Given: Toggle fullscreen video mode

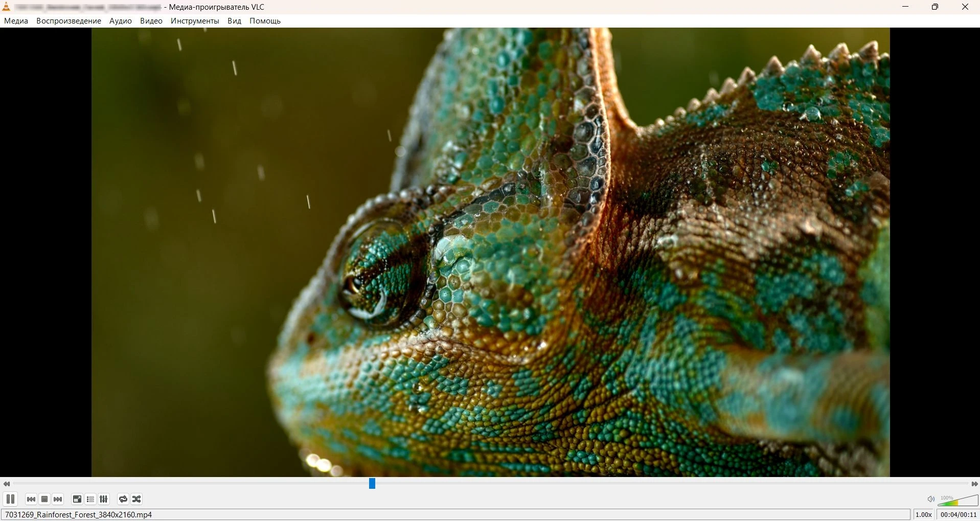Looking at the screenshot, I should tap(77, 499).
